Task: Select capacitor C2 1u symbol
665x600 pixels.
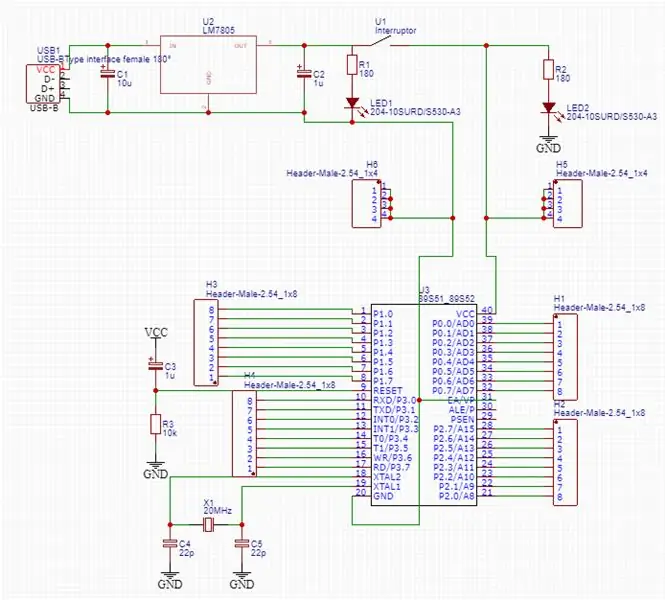Action: (304, 74)
